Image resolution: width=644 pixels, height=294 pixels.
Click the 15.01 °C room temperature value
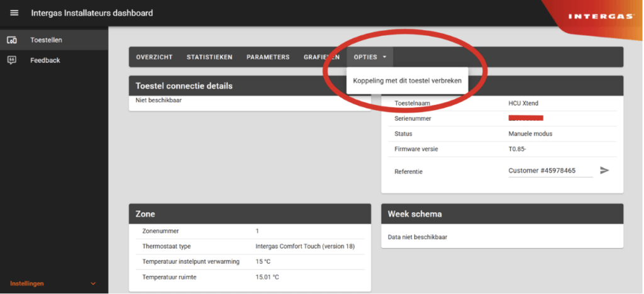[x=267, y=277]
